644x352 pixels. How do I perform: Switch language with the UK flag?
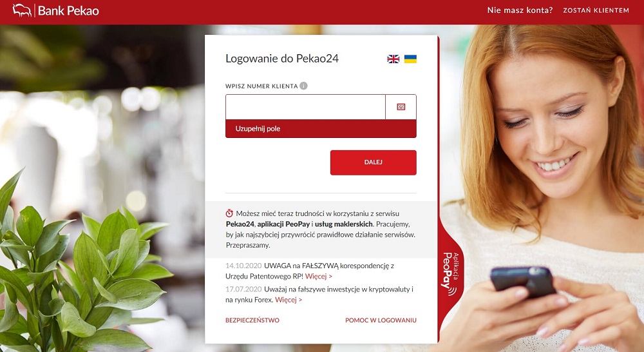pyautogui.click(x=393, y=59)
